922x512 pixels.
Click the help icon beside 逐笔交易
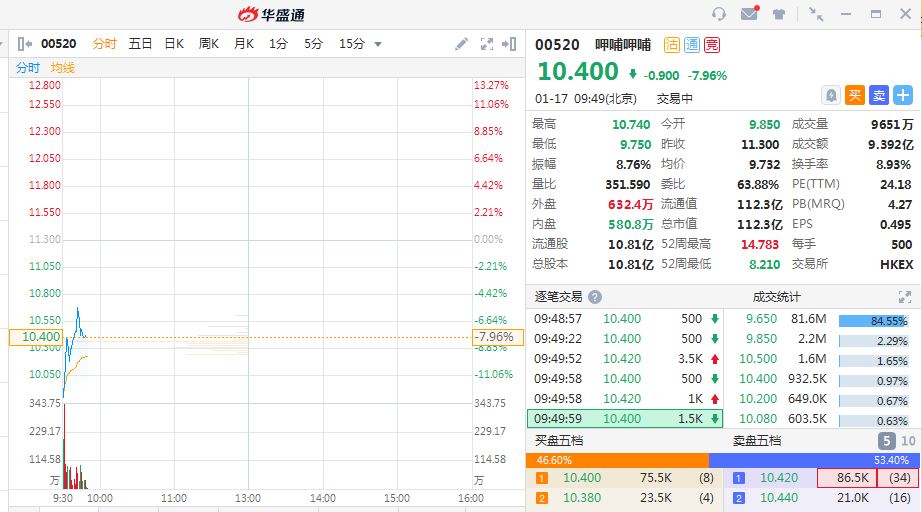click(595, 297)
